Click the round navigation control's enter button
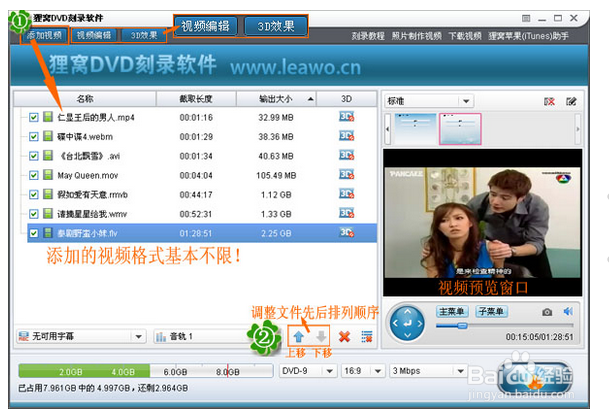Viewport: 609px width, 416px height. (x=407, y=323)
